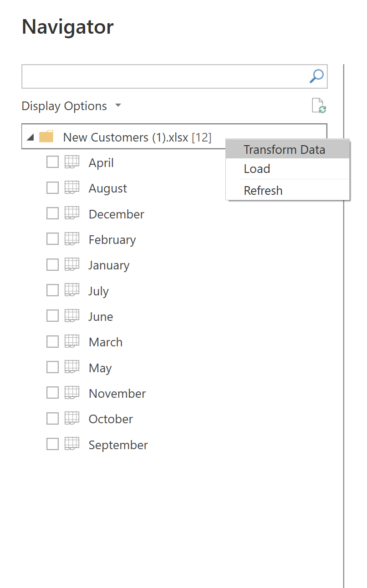Select Load in the context menu
Screen dimensions: 367x588
pos(257,169)
